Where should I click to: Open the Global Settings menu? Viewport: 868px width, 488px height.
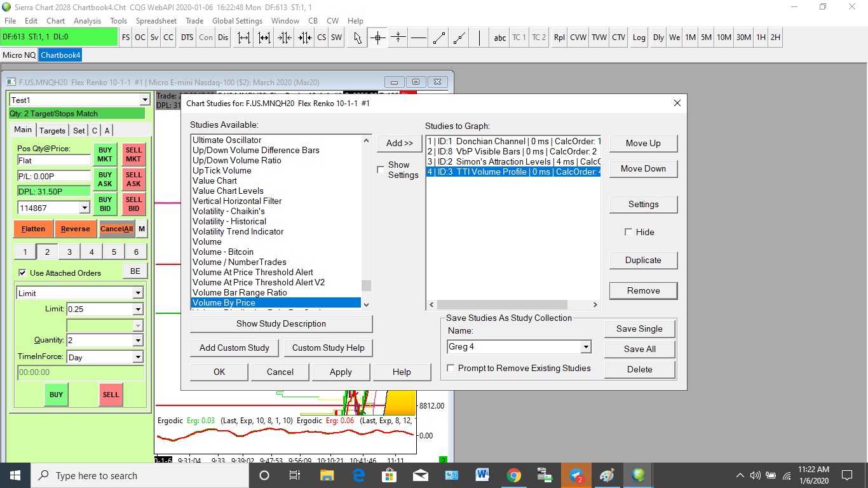coord(237,20)
